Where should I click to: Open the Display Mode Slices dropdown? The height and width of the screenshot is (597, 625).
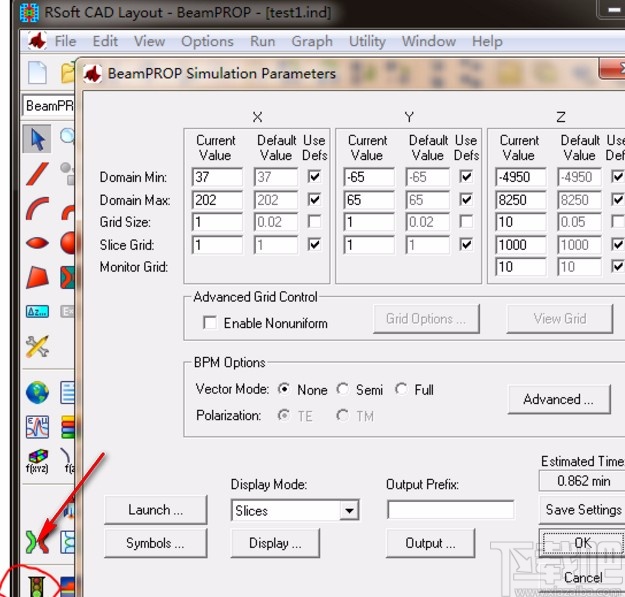pos(295,510)
